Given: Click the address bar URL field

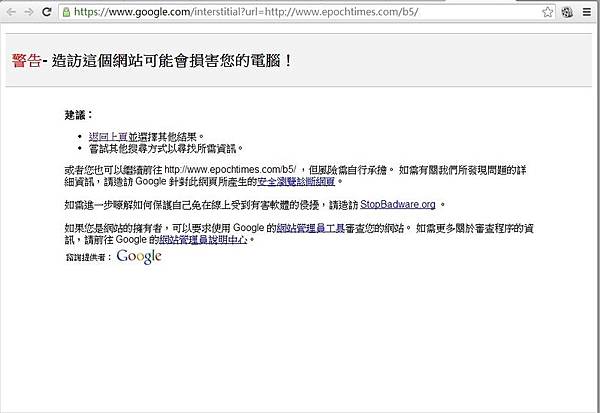Looking at the screenshot, I should tap(307, 12).
